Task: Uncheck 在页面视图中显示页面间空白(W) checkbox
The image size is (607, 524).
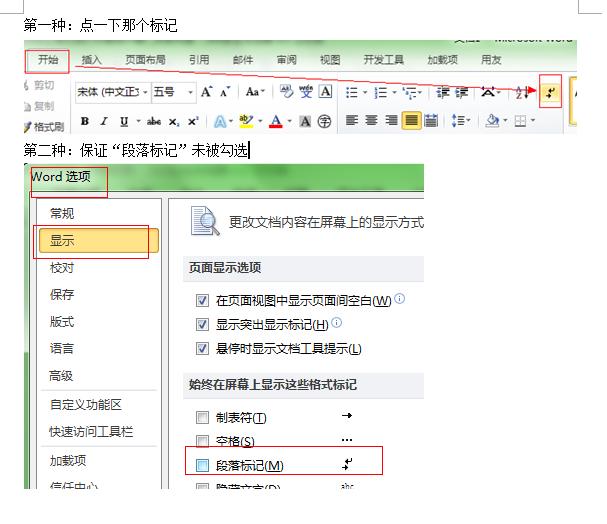Action: (x=202, y=300)
